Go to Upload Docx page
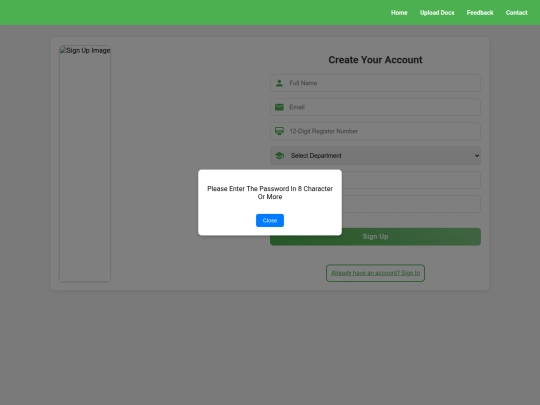Screen dimensions: 540x405 point(437,13)
